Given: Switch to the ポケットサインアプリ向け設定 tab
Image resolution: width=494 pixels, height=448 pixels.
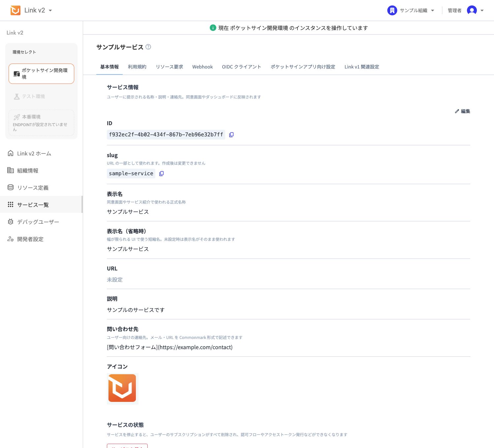Looking at the screenshot, I should click(303, 67).
